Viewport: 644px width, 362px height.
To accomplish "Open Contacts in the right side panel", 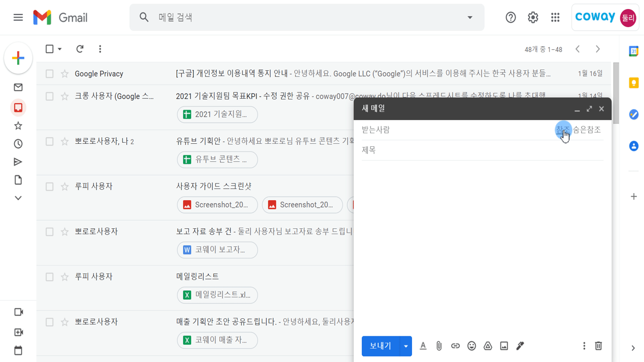I will tap(634, 146).
